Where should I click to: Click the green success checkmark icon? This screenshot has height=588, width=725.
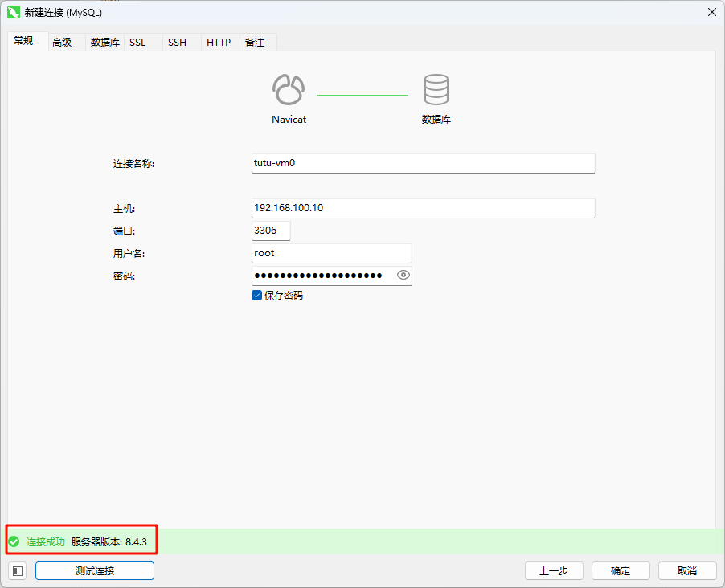14,541
